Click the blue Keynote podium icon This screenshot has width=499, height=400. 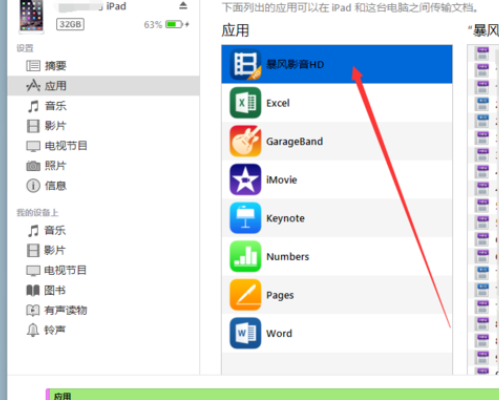245,218
